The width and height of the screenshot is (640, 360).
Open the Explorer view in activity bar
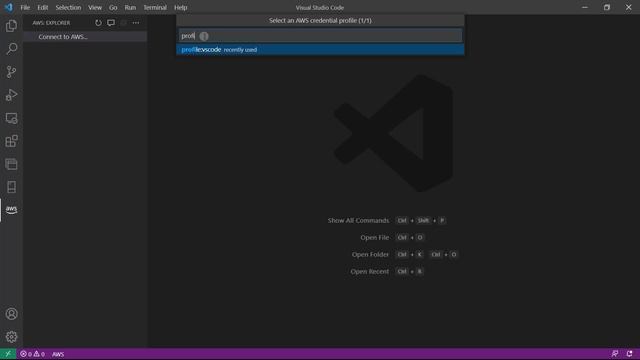click(11, 26)
